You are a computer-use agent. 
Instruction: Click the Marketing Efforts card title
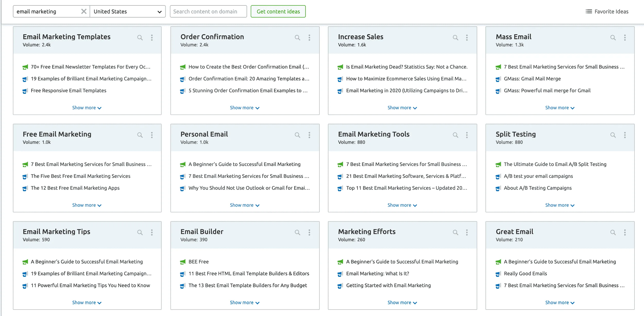(x=367, y=232)
